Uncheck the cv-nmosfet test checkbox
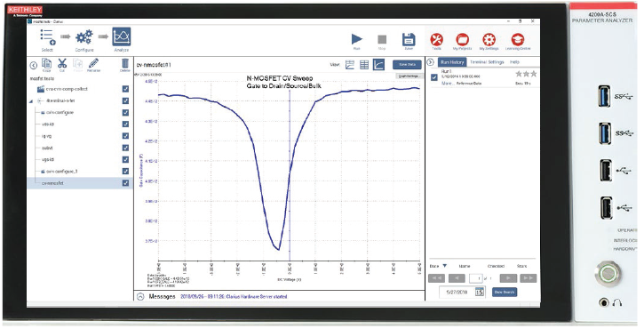Viewport: 644px width, 329px height. [x=125, y=183]
